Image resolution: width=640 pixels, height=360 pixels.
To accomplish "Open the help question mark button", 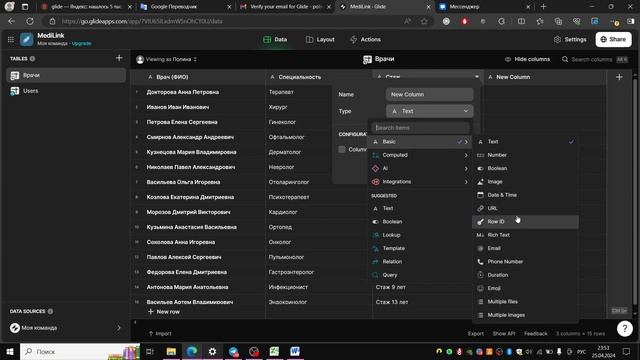I will (624, 328).
